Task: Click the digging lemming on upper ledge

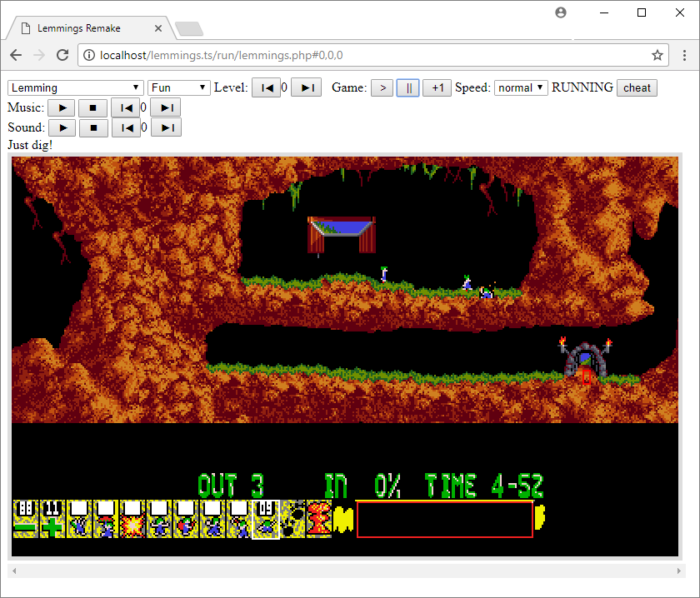Action: [486, 292]
